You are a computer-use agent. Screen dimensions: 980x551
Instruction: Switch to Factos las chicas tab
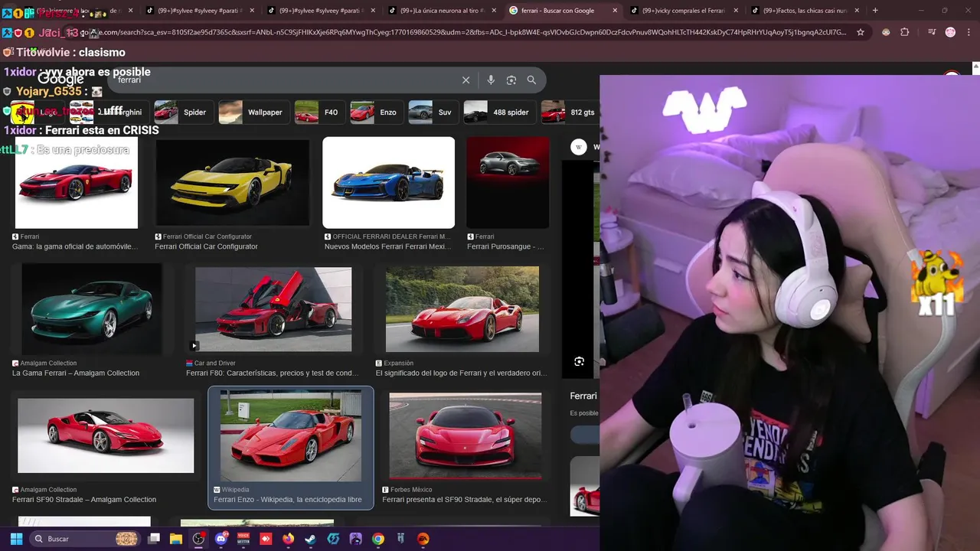804,11
